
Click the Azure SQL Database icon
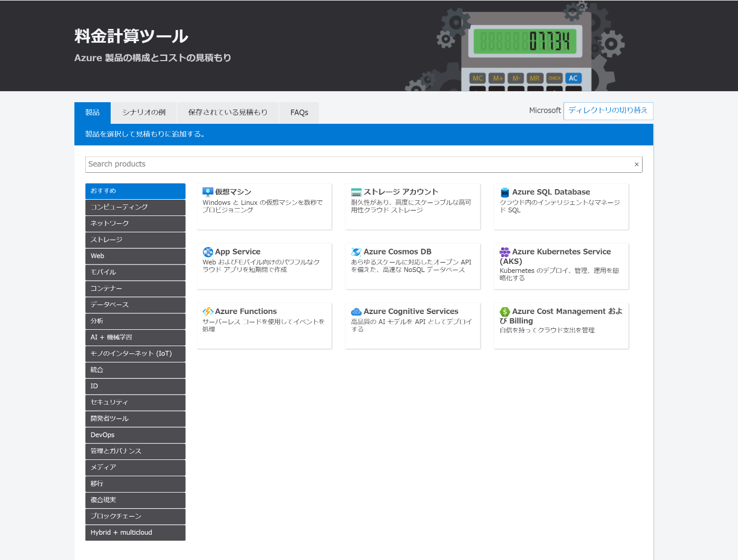[x=505, y=192]
